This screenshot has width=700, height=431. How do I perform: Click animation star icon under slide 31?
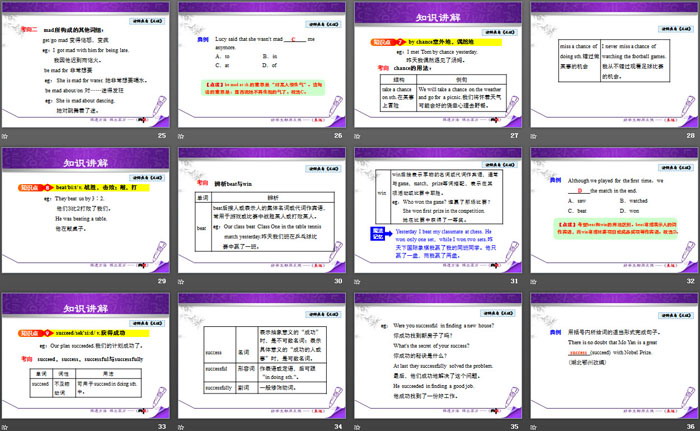coord(357,282)
